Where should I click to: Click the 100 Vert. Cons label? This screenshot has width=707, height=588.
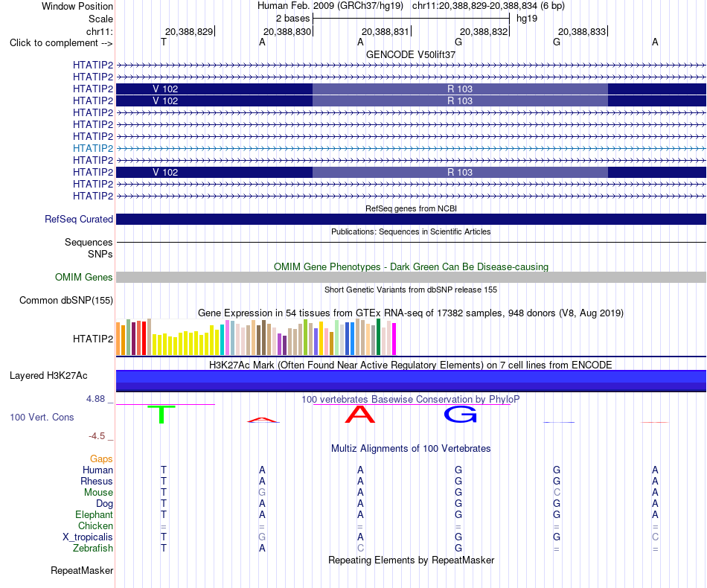click(42, 417)
